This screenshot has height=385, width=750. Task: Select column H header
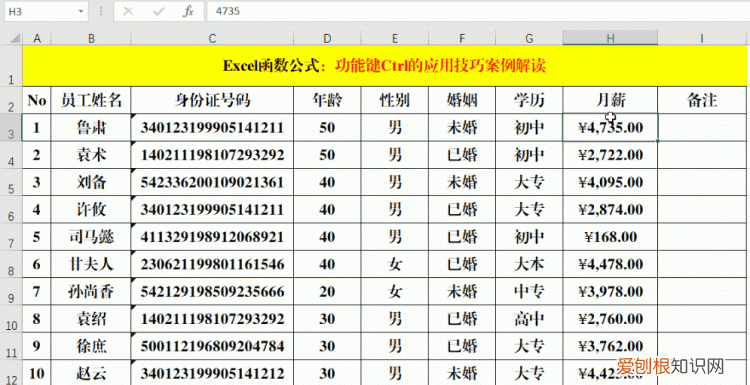pyautogui.click(x=610, y=38)
